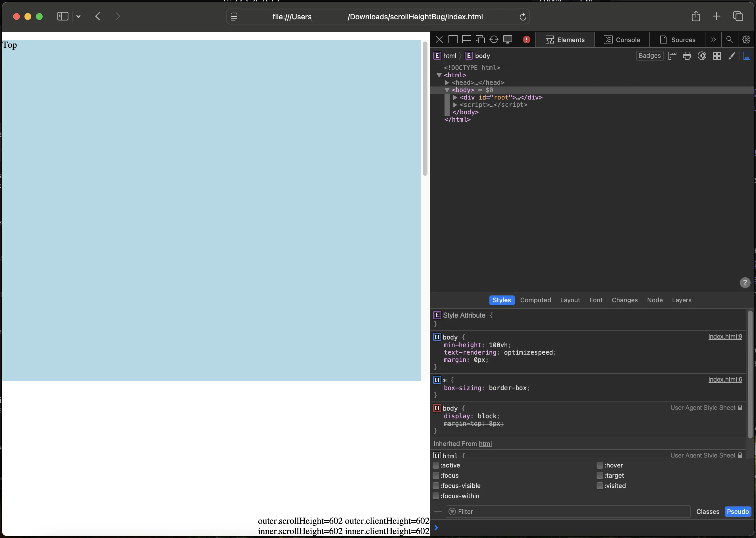Click the page's vertical scrollbar thumb

point(425,109)
